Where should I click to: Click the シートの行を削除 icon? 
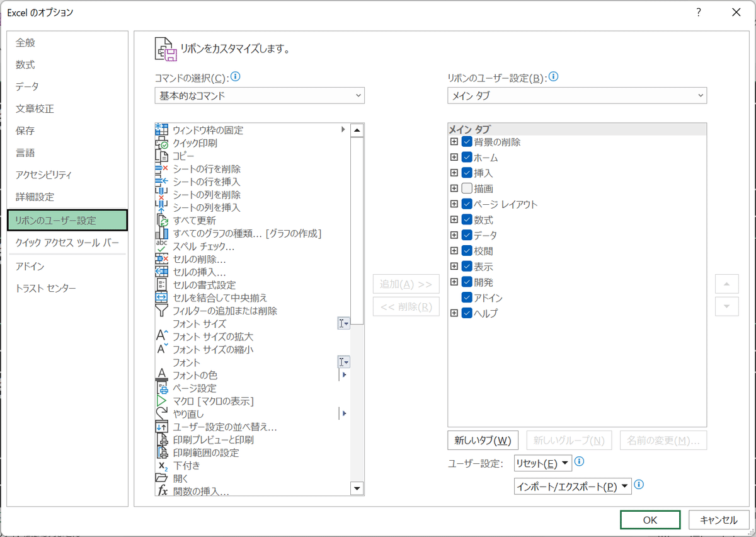click(x=161, y=169)
